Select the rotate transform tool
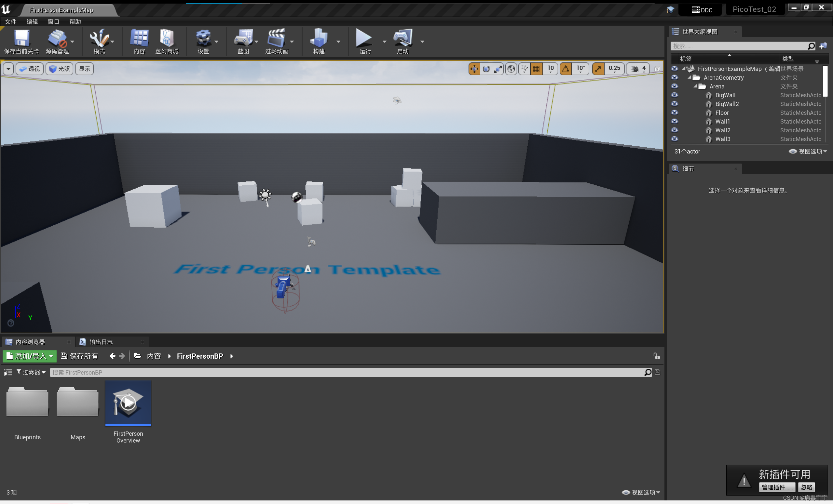This screenshot has width=833, height=504. tap(486, 69)
